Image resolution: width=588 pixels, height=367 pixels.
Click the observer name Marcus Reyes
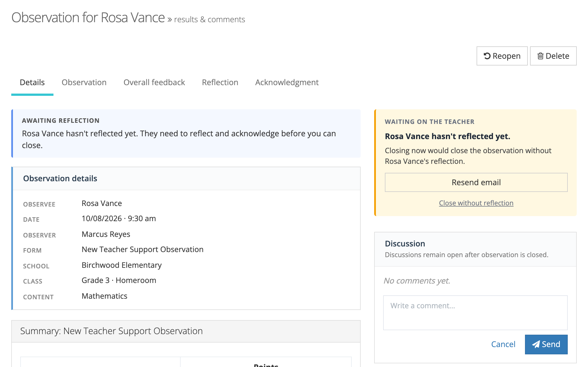(x=106, y=234)
